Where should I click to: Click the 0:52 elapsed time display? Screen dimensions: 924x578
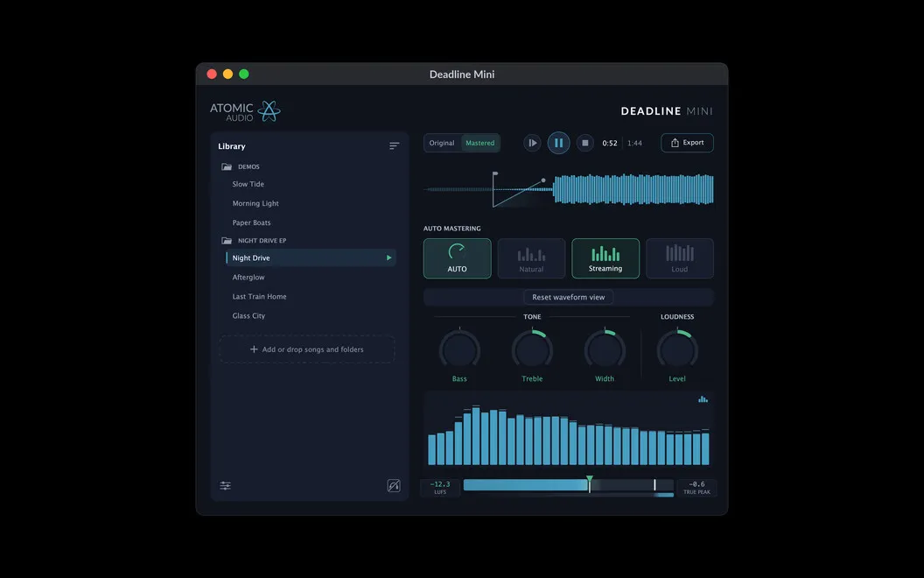click(610, 144)
